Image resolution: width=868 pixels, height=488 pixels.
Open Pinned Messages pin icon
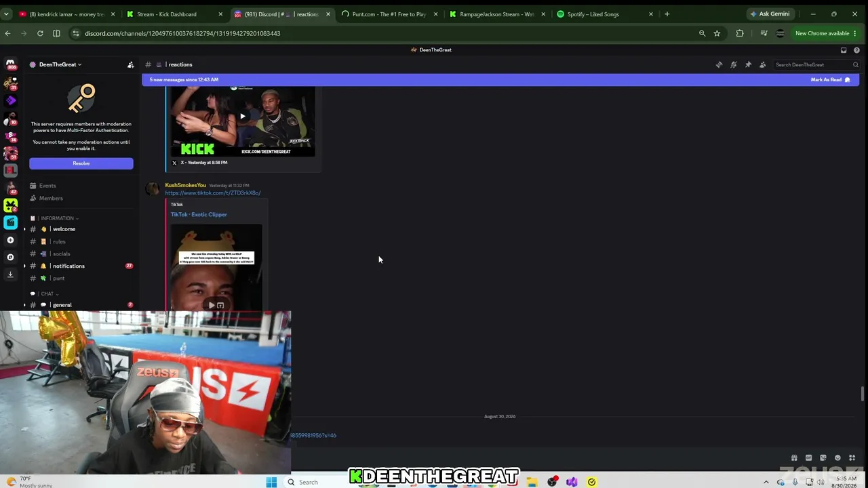[x=748, y=64]
